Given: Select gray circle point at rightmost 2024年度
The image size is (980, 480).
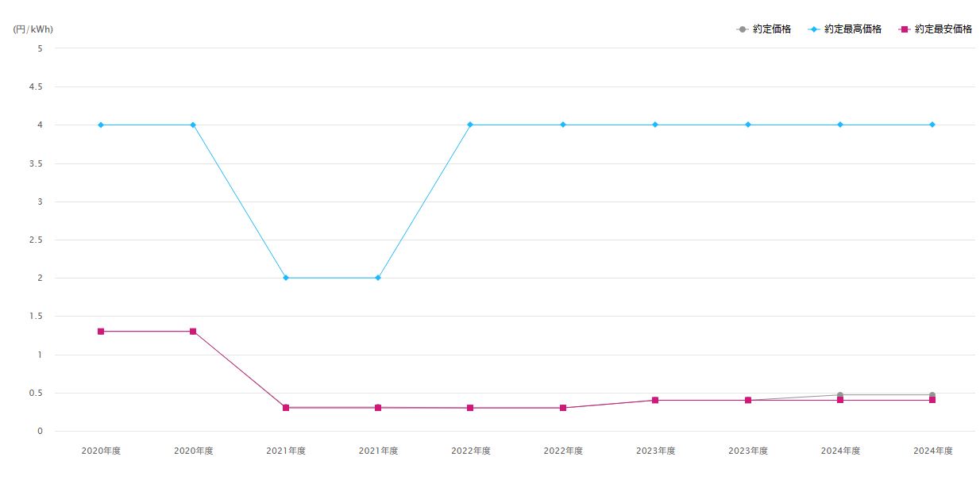Looking at the screenshot, I should 932,394.
